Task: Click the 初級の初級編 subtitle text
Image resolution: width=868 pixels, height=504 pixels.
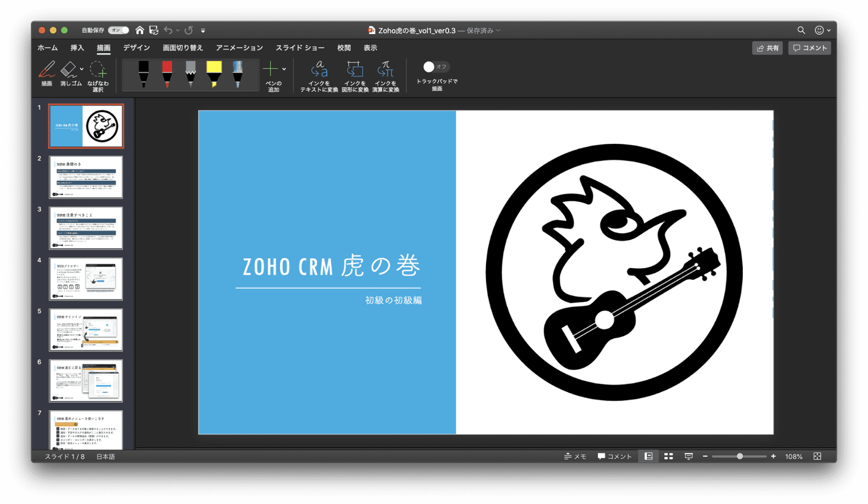Action: (x=393, y=300)
